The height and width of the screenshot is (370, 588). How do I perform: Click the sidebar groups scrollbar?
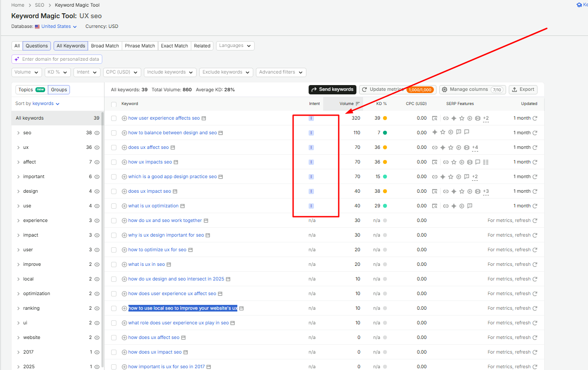103,239
